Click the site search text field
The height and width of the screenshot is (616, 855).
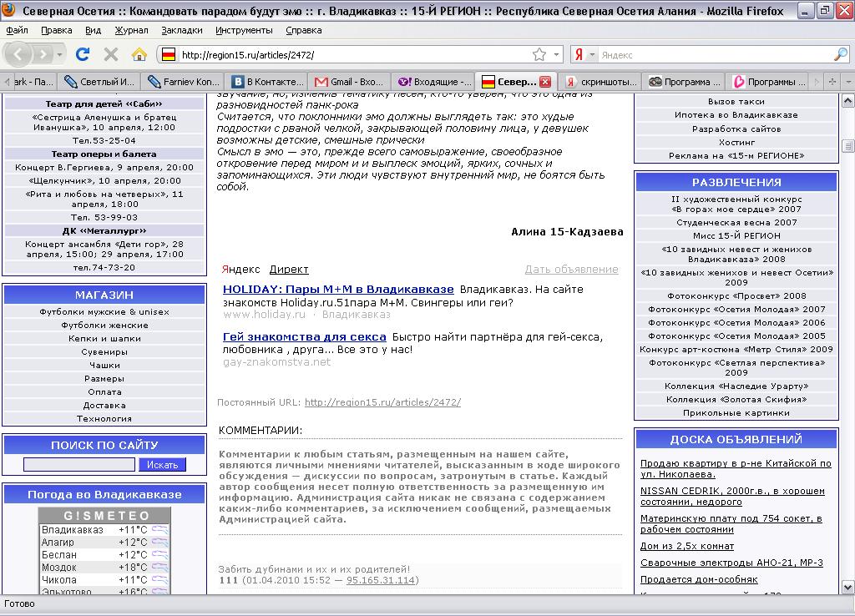[x=78, y=465]
